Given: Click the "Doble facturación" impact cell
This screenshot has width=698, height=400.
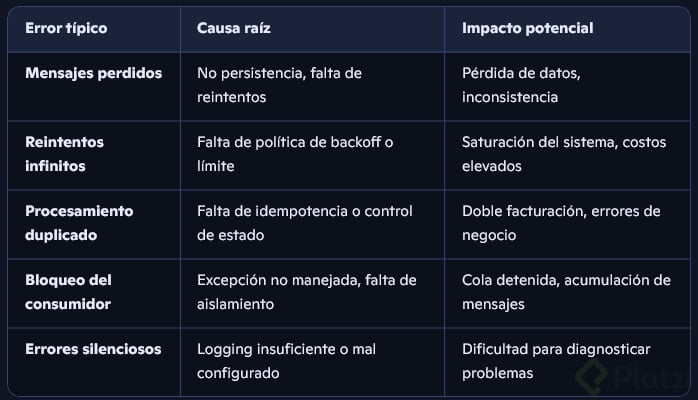Looking at the screenshot, I should click(x=561, y=223).
